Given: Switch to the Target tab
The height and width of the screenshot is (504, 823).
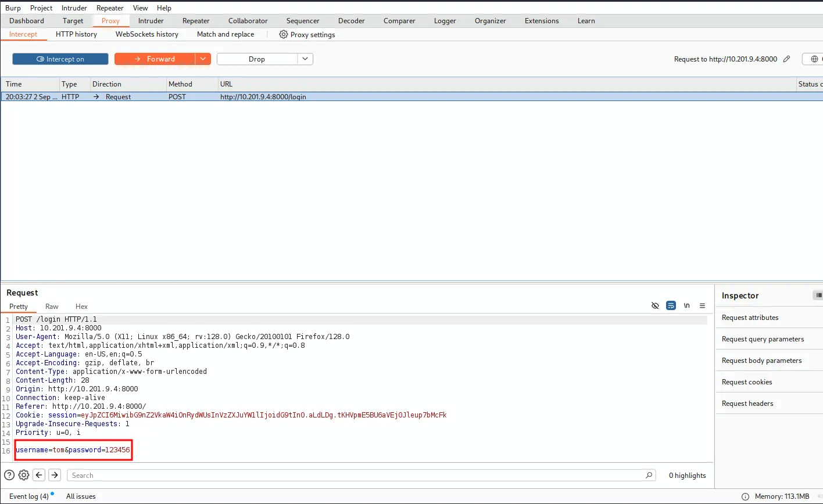Looking at the screenshot, I should pyautogui.click(x=73, y=20).
